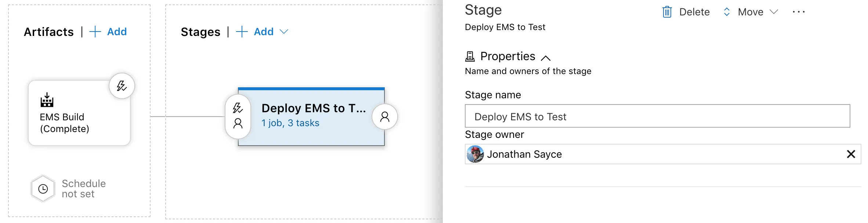Open post-deployment conditions person icon

384,117
